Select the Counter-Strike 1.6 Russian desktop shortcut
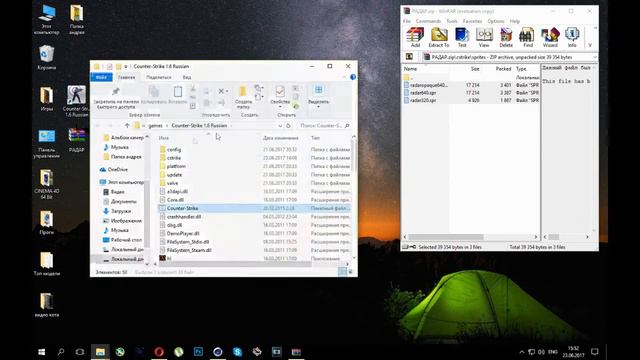The image size is (640, 360). tap(76, 101)
